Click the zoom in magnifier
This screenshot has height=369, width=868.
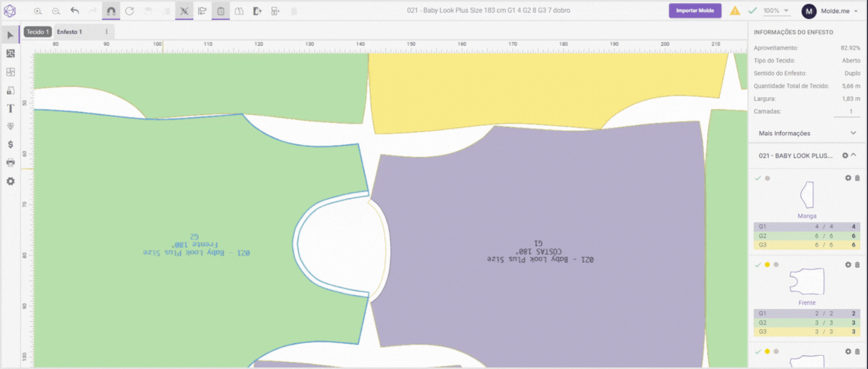tap(38, 11)
